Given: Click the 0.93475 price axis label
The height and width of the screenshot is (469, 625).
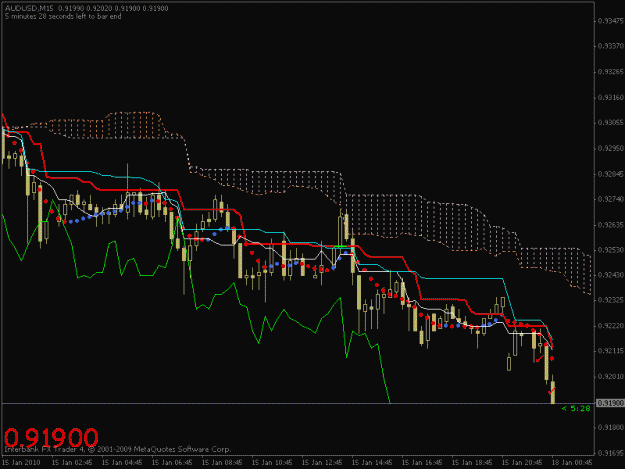Looking at the screenshot, I should pyautogui.click(x=611, y=21).
